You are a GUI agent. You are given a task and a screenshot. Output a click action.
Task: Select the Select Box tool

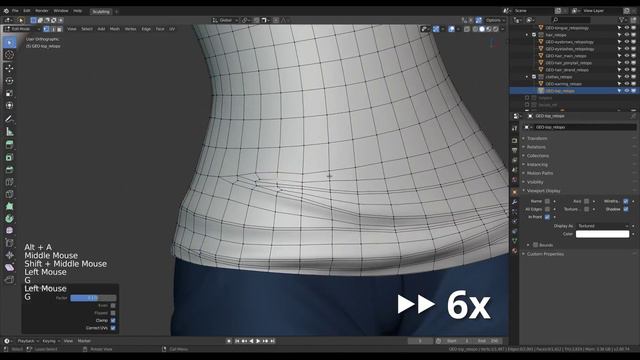9,42
